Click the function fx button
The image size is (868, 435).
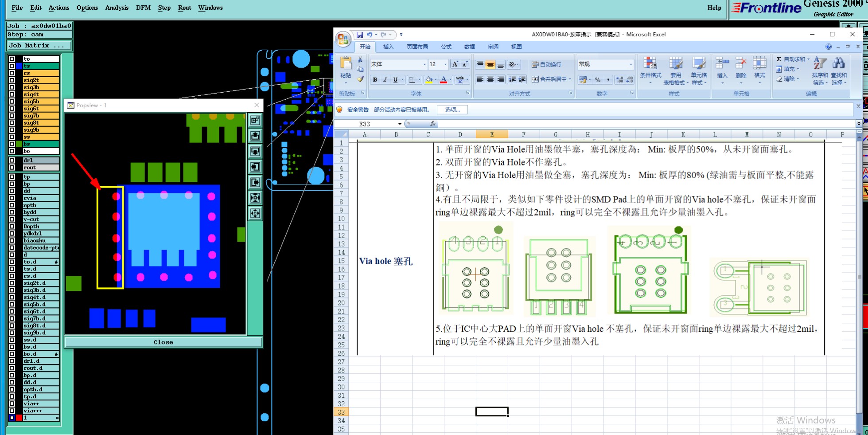click(433, 124)
